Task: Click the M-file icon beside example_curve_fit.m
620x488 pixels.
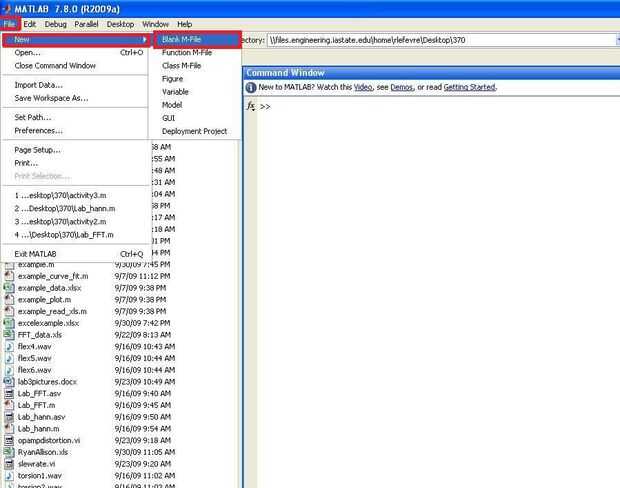Action: 9,276
